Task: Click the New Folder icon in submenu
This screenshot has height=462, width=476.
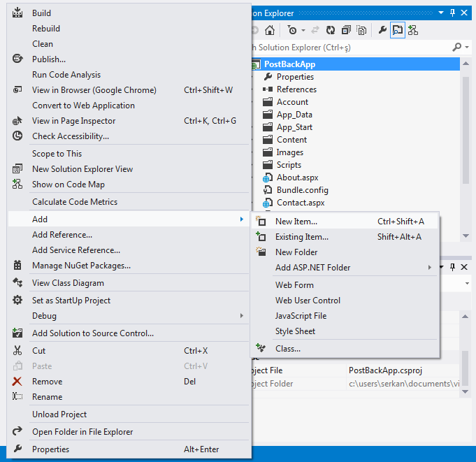Action: (261, 252)
